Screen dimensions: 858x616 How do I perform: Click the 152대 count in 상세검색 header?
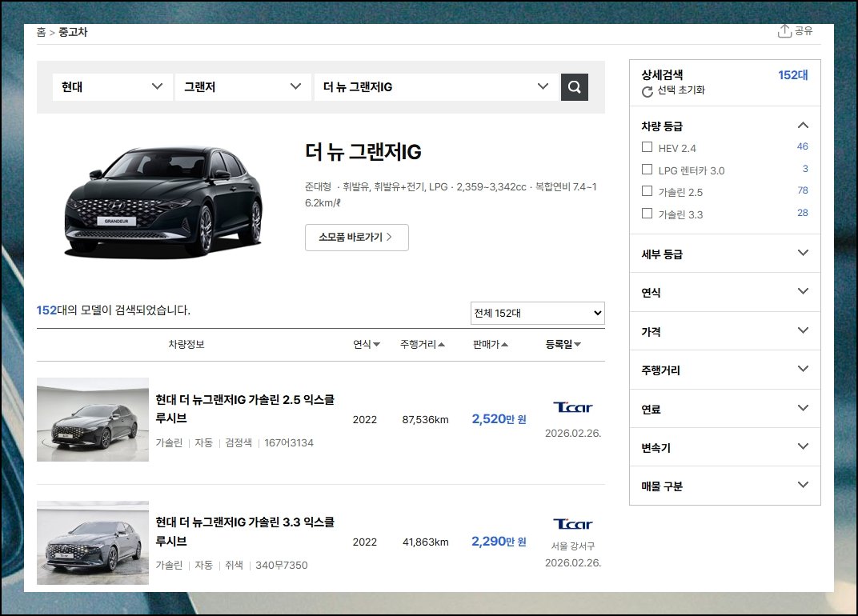pos(793,75)
